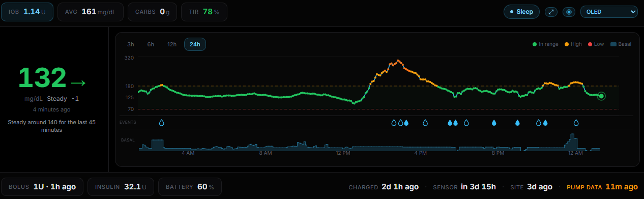Image resolution: width=644 pixels, height=199 pixels.
Task: Click the SENSOR in 3d 15h status
Action: tap(464, 187)
